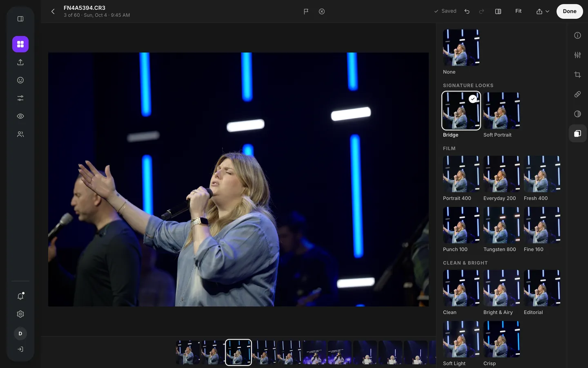The width and height of the screenshot is (588, 368).
Task: Apply the Tungsten 800 film preset
Action: [x=502, y=225]
